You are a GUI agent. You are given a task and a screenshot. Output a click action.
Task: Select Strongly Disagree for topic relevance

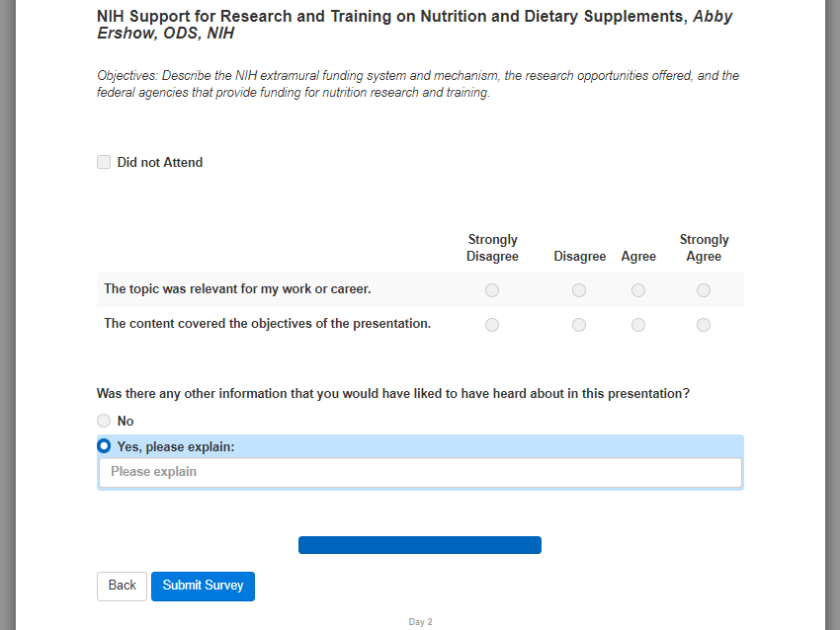[492, 290]
